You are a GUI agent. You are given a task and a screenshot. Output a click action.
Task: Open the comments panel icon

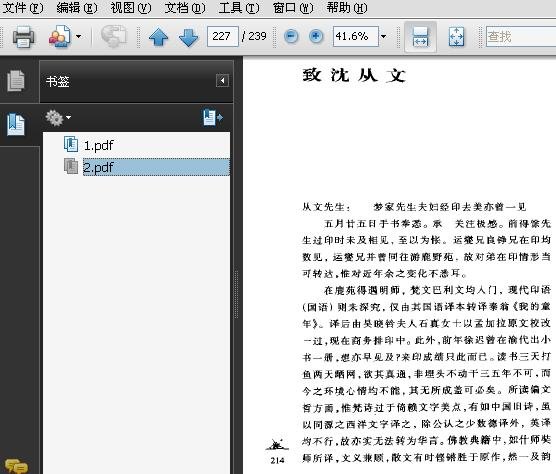click(16, 466)
